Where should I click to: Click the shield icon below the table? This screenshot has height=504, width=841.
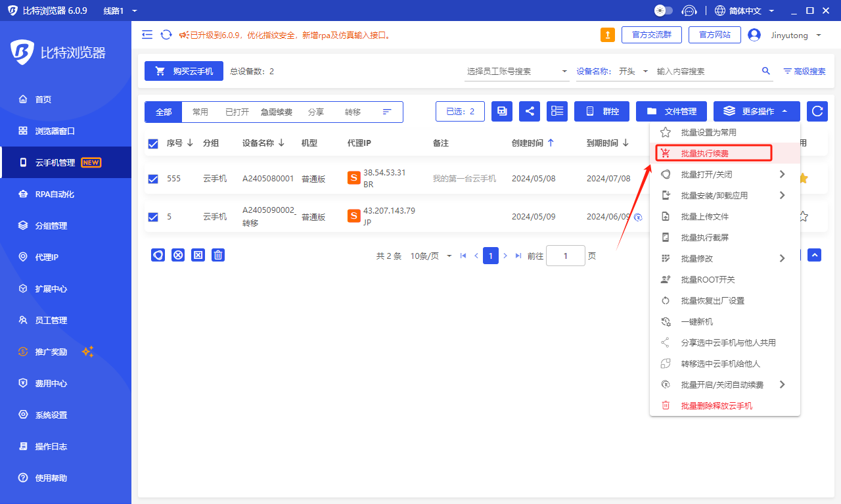click(x=158, y=255)
